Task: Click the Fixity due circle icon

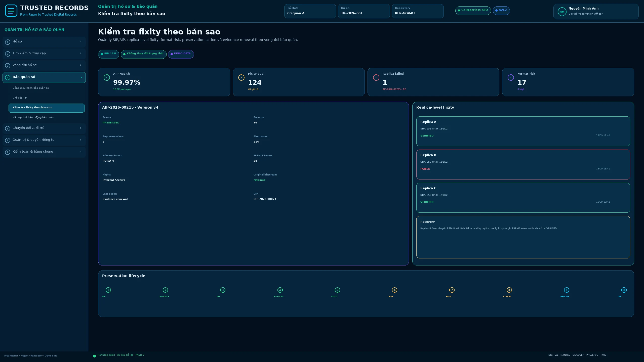Action: pos(241,78)
